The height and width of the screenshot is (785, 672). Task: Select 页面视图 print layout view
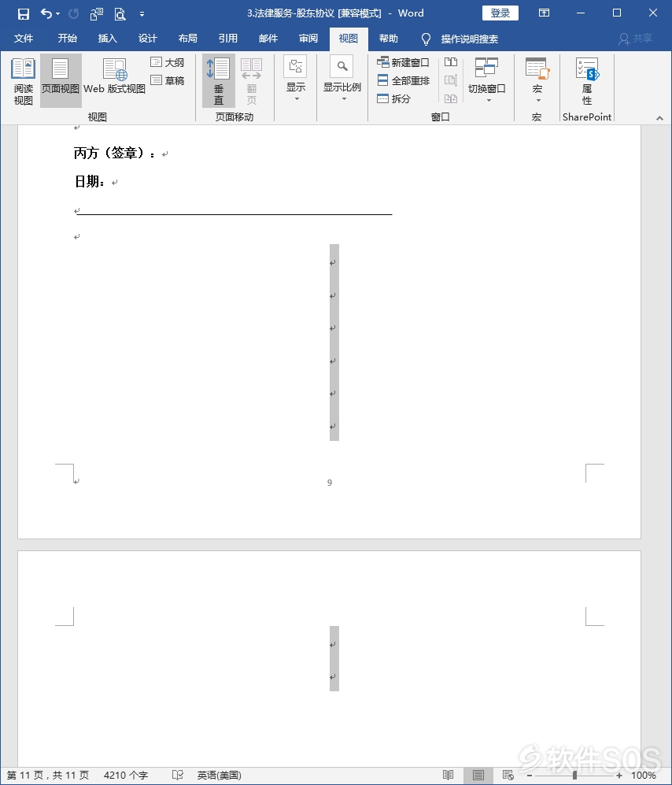coord(60,81)
